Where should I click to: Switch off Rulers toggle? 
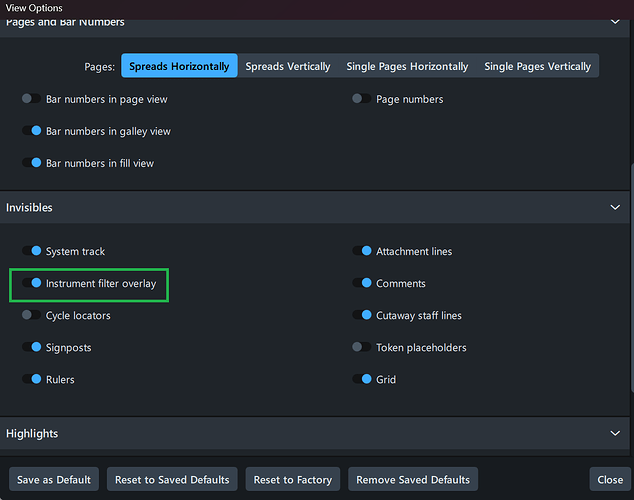pos(32,379)
